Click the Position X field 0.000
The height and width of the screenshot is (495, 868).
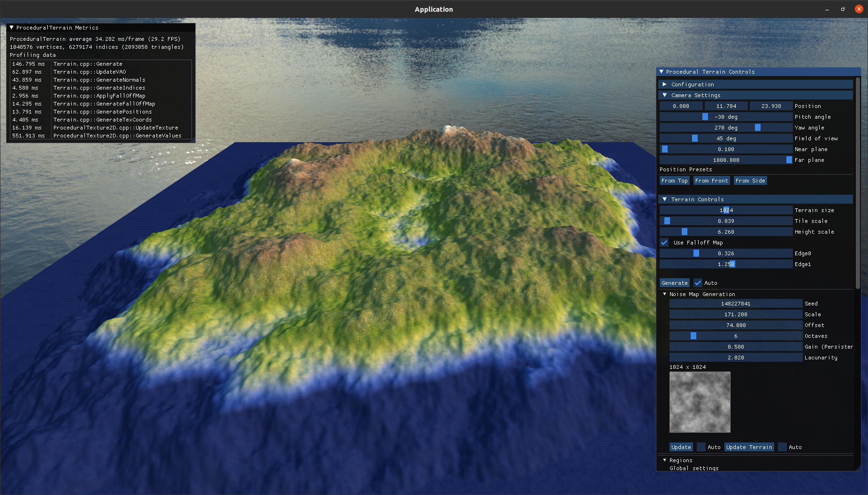point(681,106)
